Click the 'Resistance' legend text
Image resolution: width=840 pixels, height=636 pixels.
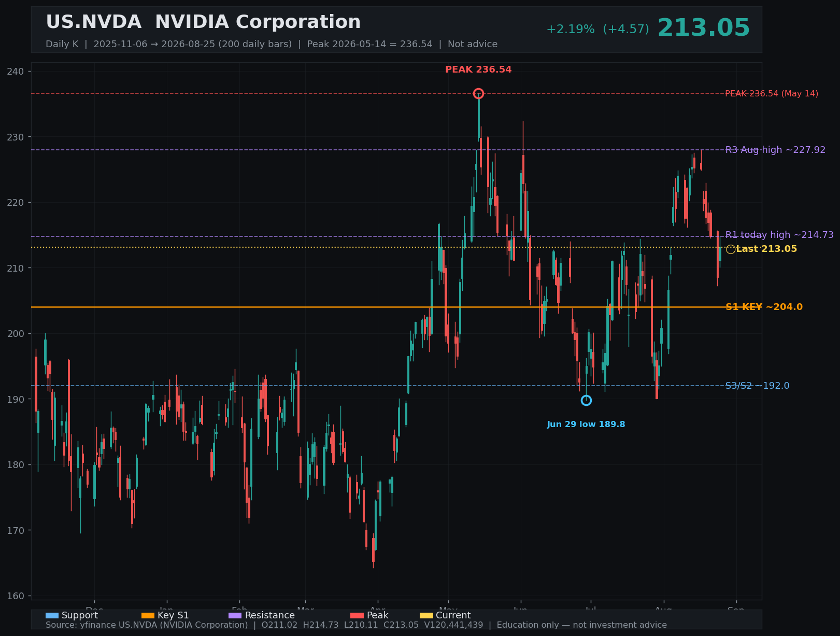click(x=270, y=616)
